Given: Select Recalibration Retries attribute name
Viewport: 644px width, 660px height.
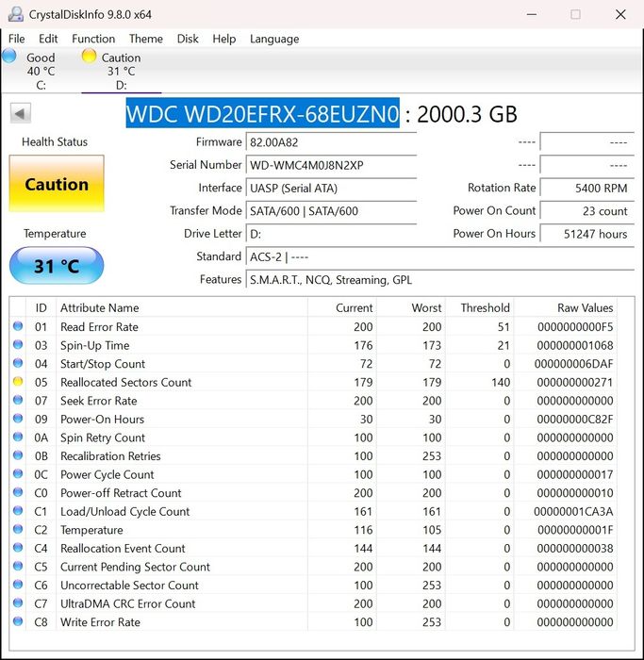Looking at the screenshot, I should (x=110, y=455).
